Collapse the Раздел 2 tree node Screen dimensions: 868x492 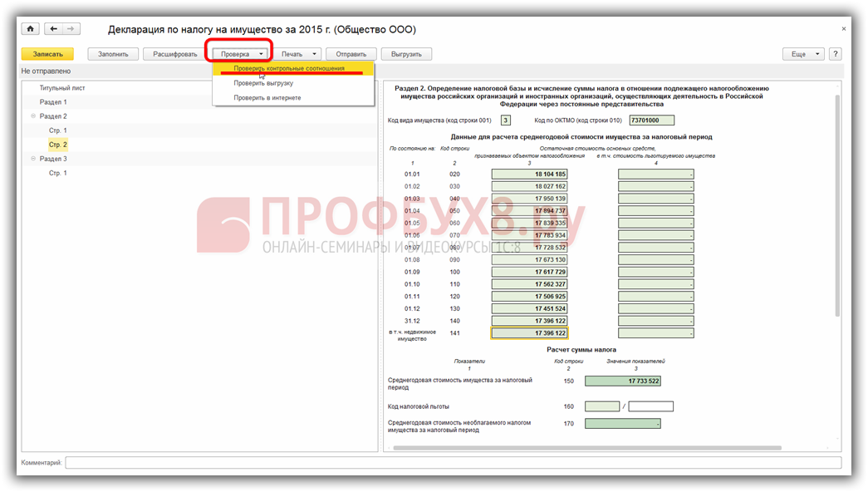point(33,116)
